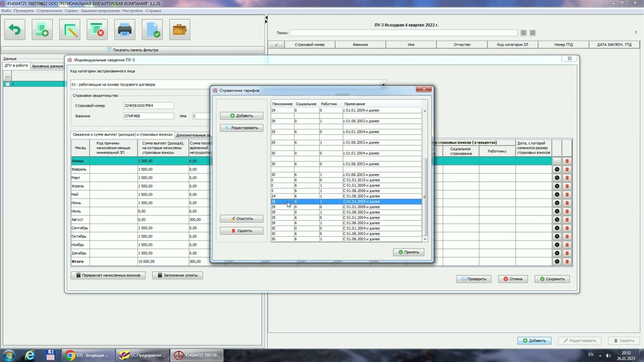Click the approve document checkmark icon
Screen dimensions: 644x362
click(x=152, y=30)
